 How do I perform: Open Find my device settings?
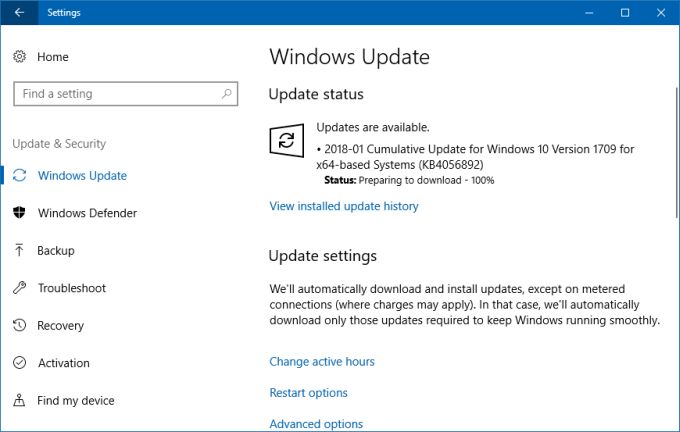[x=76, y=400]
